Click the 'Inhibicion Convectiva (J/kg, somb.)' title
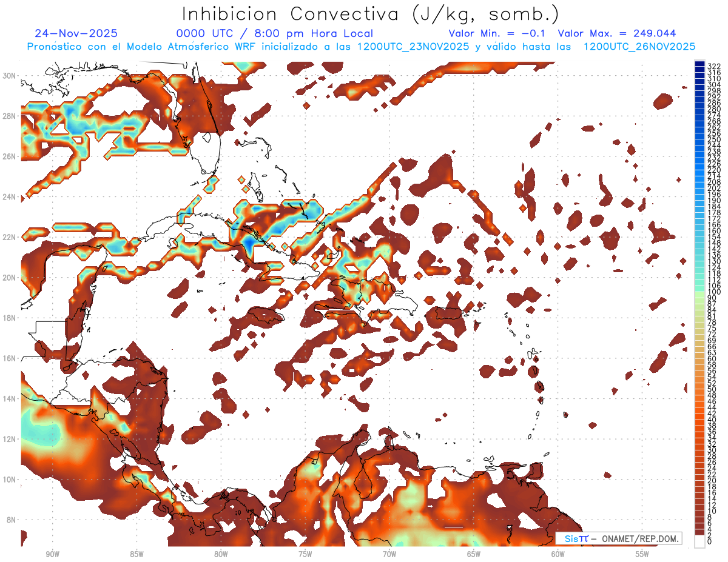 (x=371, y=13)
